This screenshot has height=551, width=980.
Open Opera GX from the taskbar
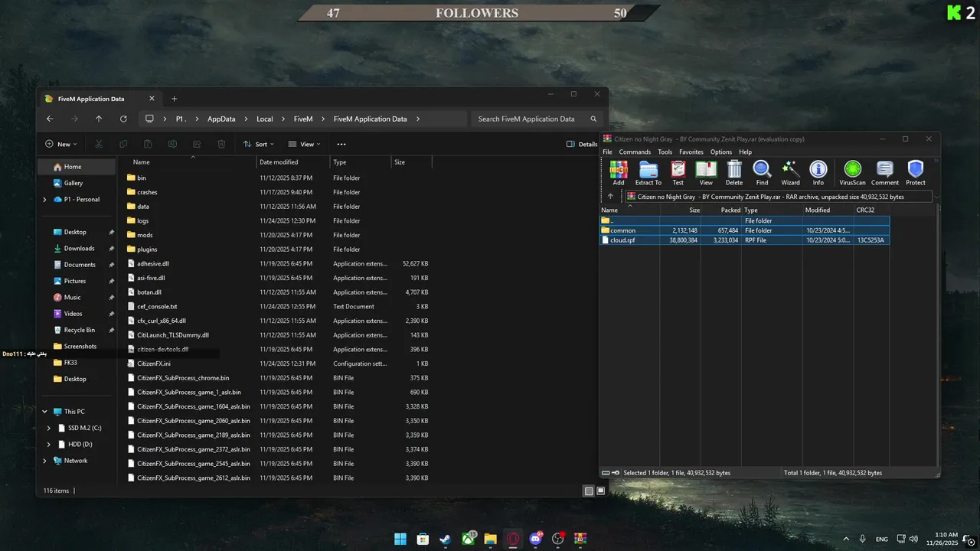(x=513, y=539)
